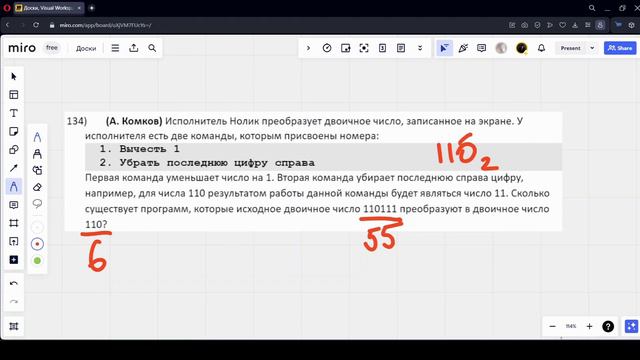Click the zoom percentage value
Image resolution: width=640 pixels, height=360 pixels.
(571, 326)
